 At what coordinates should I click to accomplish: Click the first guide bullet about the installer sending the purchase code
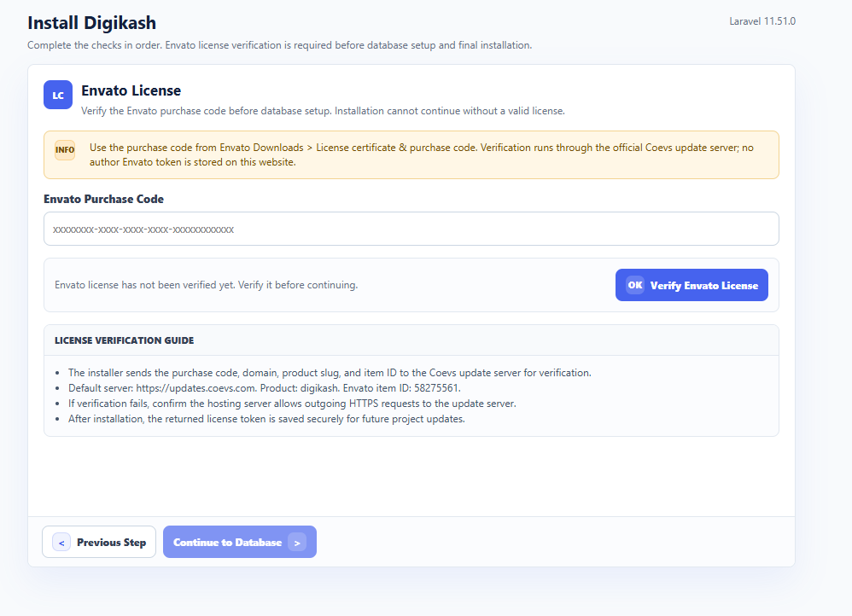point(330,373)
